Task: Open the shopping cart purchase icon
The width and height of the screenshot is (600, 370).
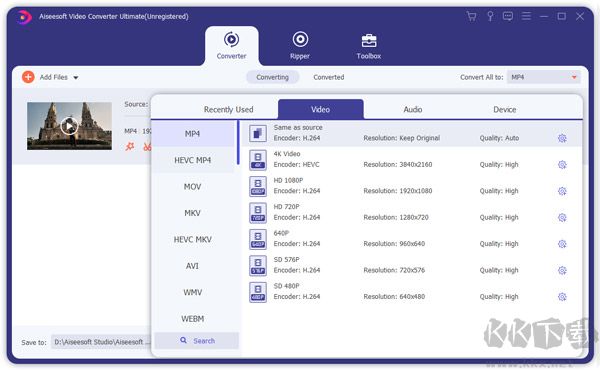Action: click(471, 16)
